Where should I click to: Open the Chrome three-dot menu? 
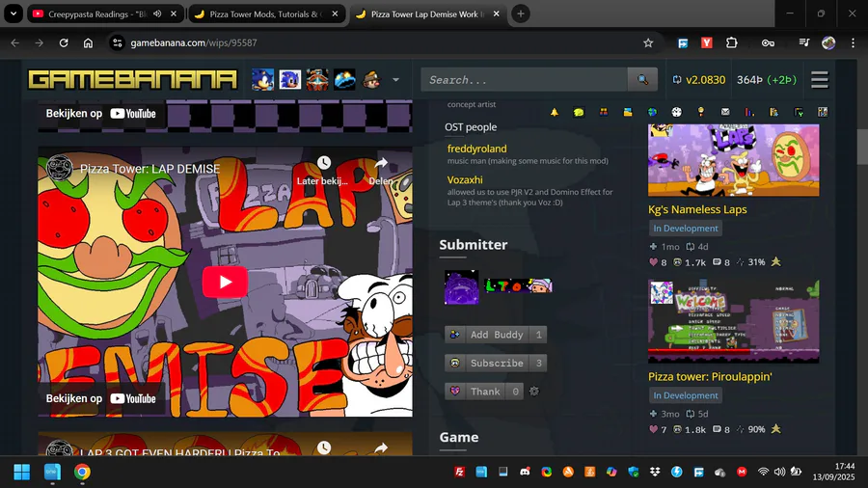coord(854,42)
